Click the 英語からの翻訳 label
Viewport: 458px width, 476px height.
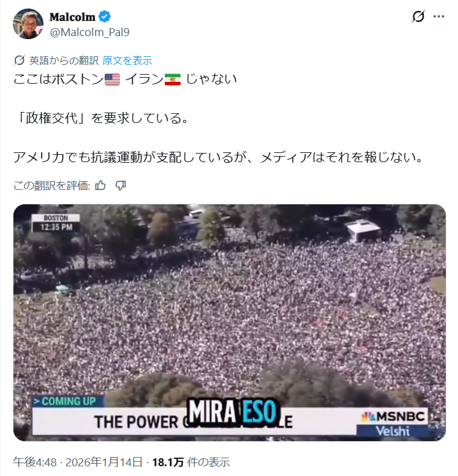[x=64, y=61]
